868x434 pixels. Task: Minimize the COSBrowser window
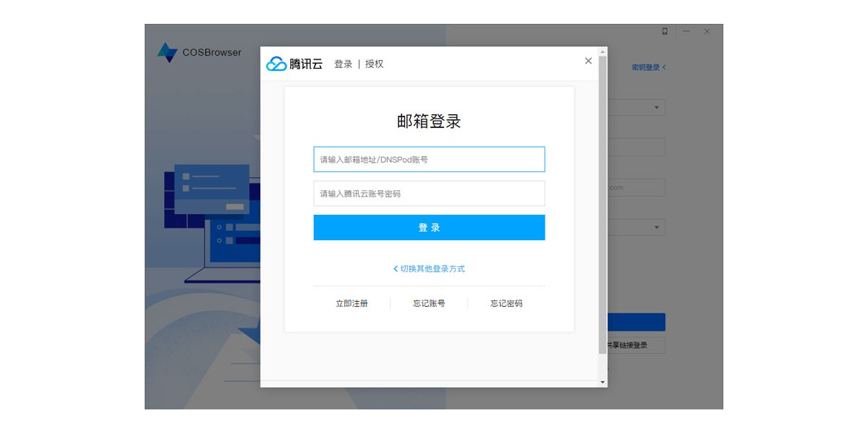tap(686, 31)
